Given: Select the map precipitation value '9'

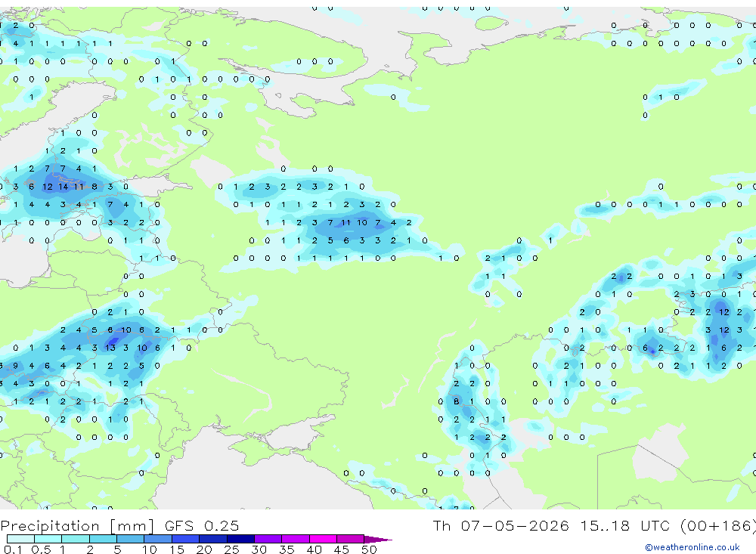Looking at the screenshot, I should coord(16,366).
